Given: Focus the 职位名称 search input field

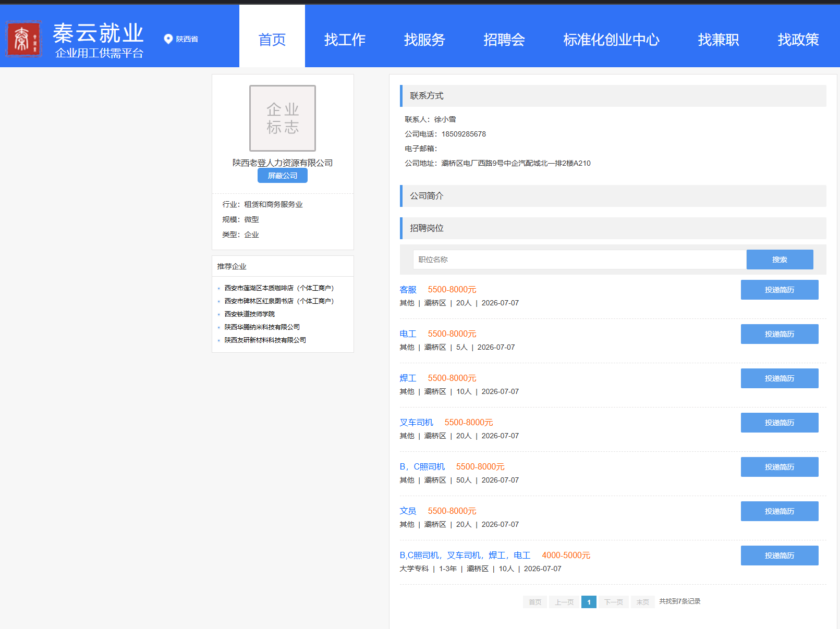Looking at the screenshot, I should [580, 260].
